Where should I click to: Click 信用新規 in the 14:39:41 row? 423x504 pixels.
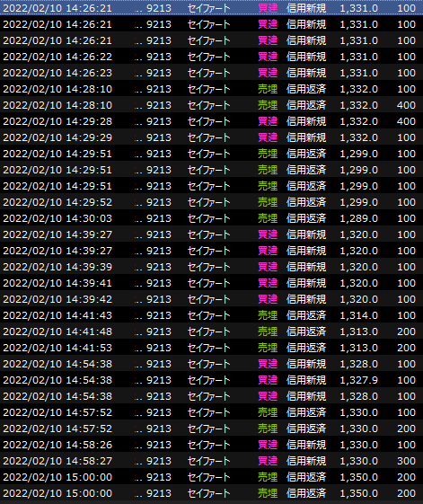306,283
